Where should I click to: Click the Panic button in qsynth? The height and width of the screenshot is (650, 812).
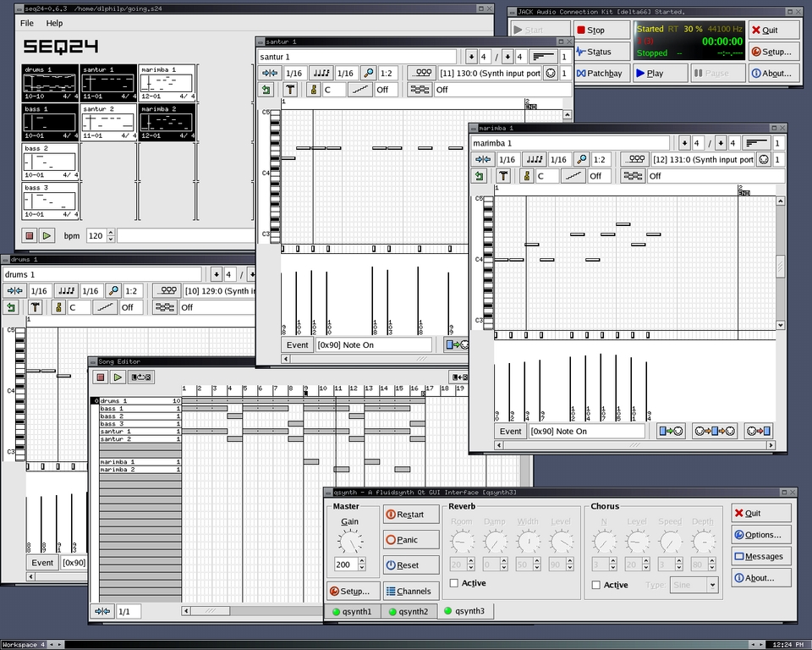pyautogui.click(x=411, y=540)
